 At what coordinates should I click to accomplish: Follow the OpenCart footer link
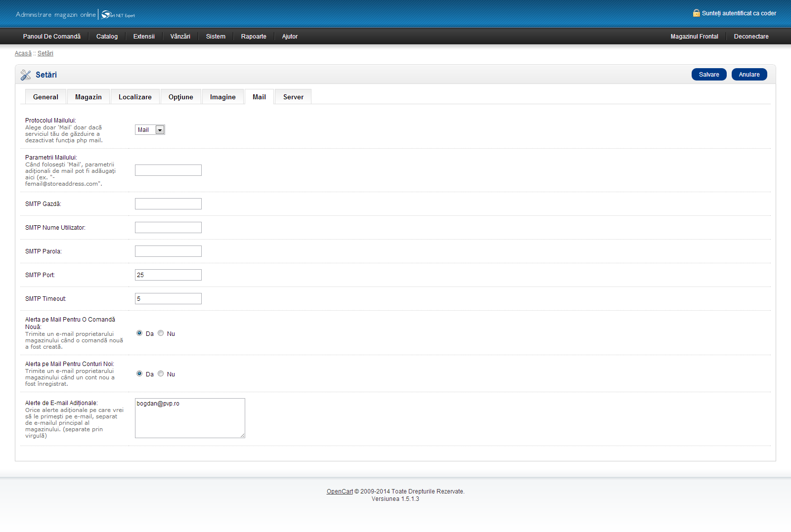coord(340,491)
